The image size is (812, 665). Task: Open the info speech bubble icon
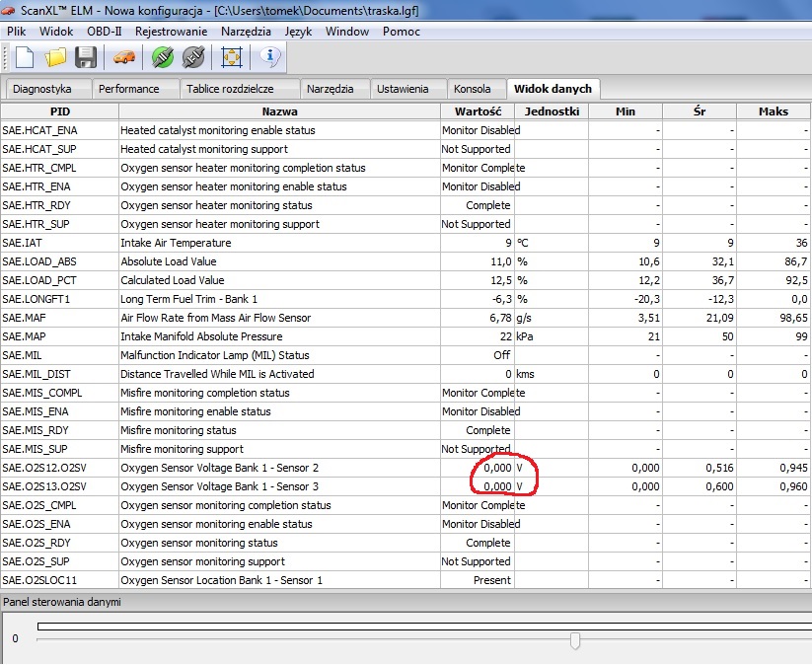click(270, 57)
